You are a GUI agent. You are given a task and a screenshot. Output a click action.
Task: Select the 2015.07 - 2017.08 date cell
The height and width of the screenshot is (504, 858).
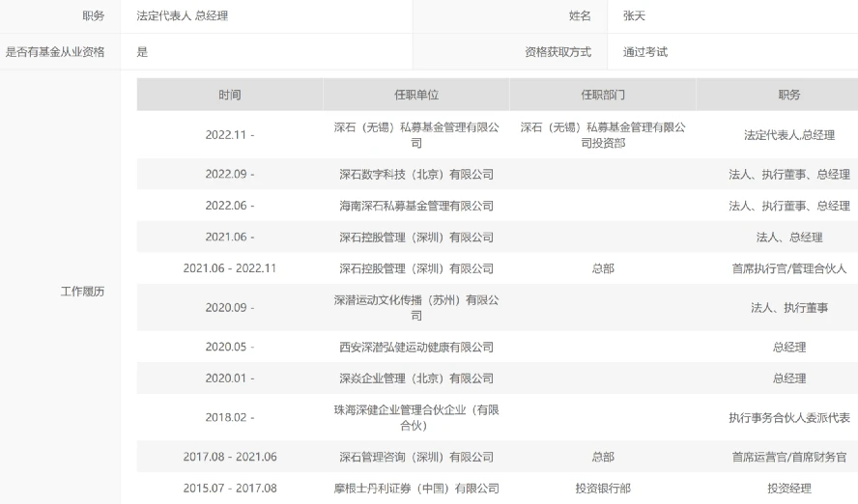tap(230, 489)
